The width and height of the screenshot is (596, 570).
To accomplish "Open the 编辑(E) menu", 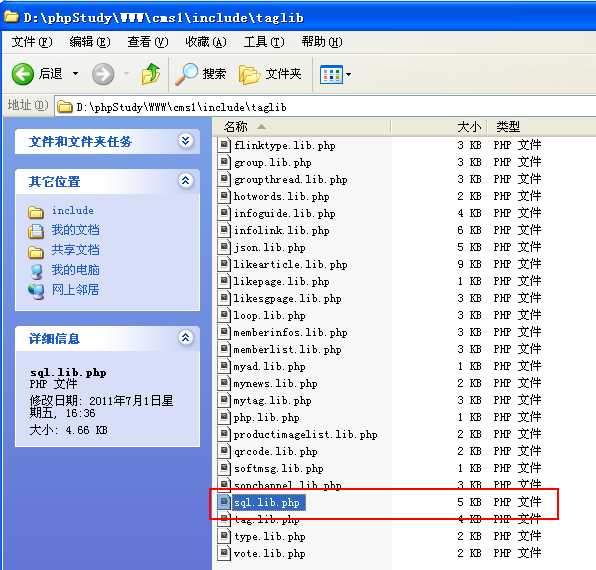I will (90, 42).
